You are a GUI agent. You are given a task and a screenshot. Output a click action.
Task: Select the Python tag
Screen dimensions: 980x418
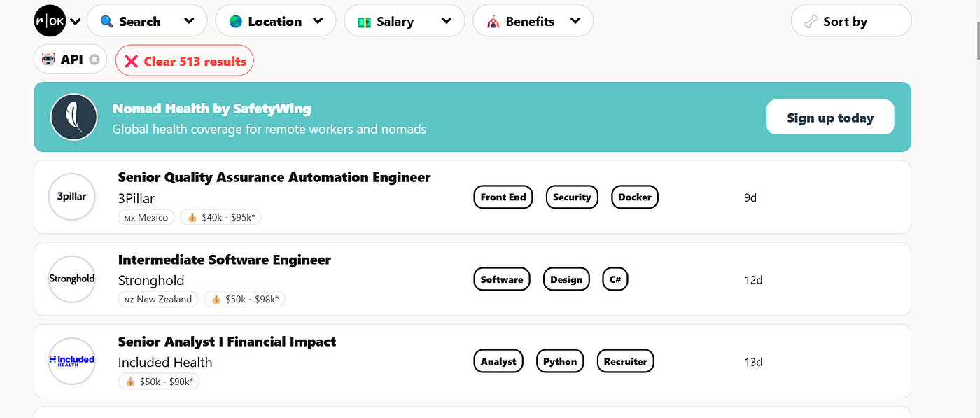coord(560,361)
